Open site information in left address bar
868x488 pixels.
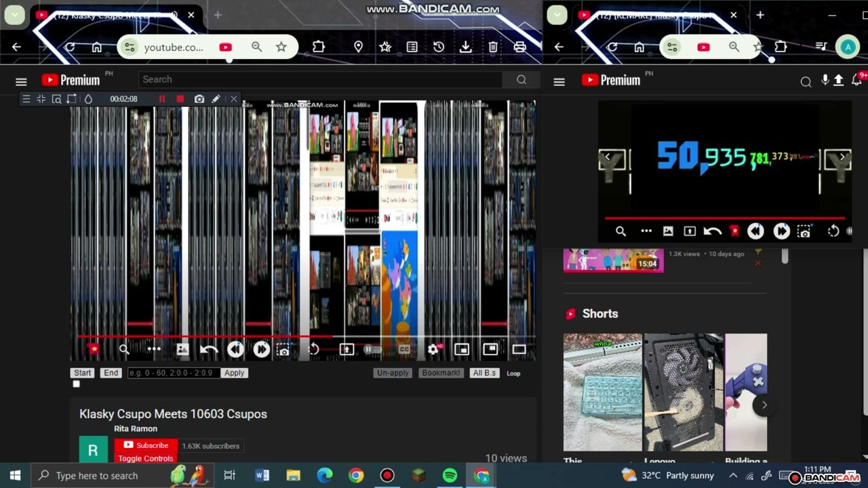130,47
